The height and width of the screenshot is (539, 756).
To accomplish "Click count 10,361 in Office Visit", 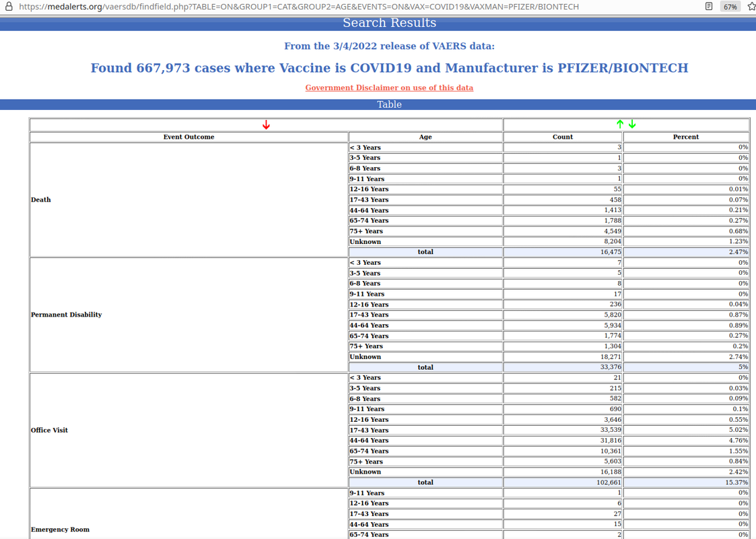I will point(563,451).
